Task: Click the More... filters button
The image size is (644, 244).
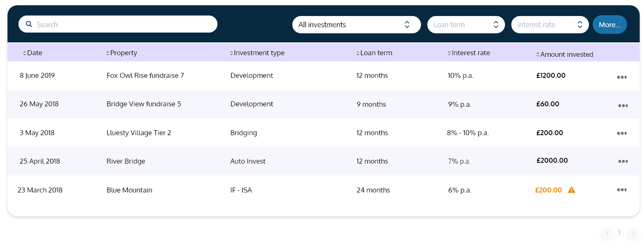Action: pyautogui.click(x=609, y=25)
